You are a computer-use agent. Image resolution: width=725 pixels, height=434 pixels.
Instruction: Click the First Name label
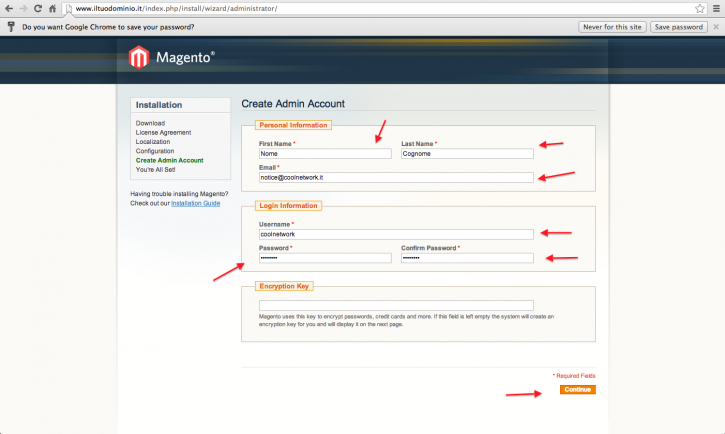276,144
